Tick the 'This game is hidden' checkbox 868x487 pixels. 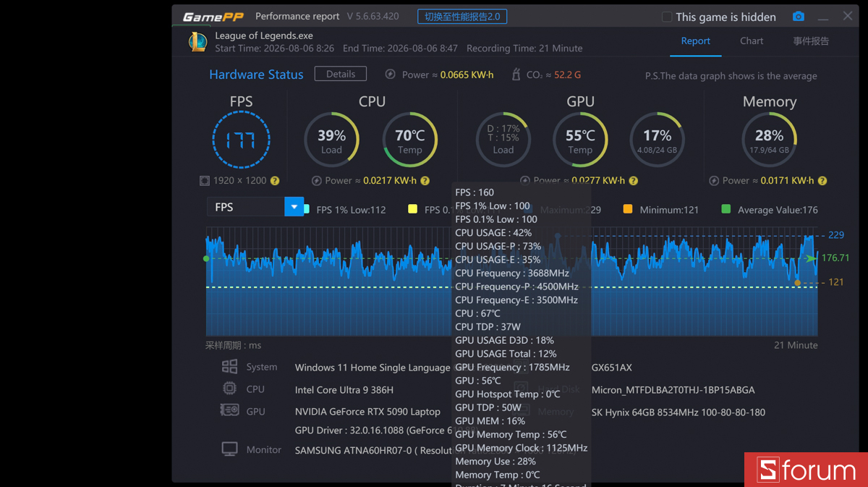click(x=667, y=17)
